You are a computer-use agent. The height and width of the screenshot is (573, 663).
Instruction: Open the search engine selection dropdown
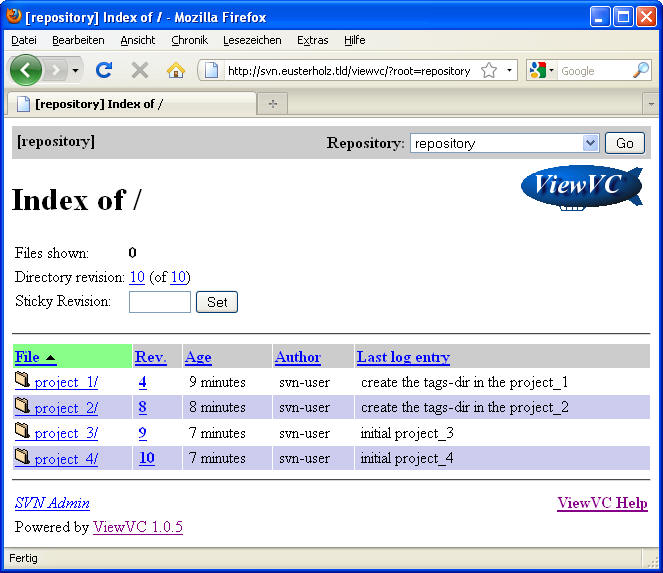tap(540, 70)
